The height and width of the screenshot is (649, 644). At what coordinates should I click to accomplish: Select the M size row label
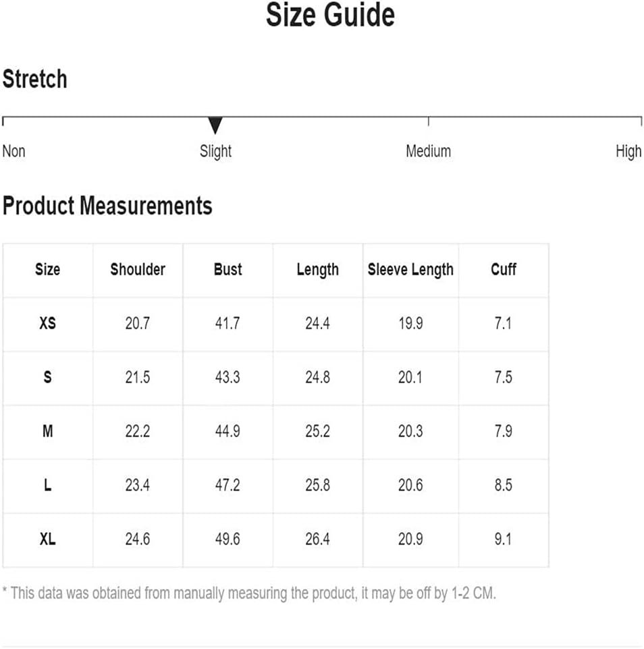tap(48, 431)
